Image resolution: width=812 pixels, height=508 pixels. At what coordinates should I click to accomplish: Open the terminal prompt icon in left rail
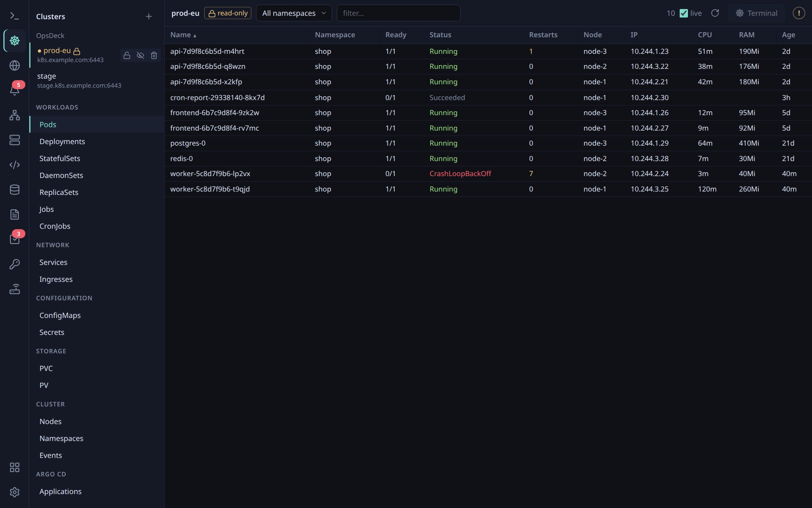(14, 16)
